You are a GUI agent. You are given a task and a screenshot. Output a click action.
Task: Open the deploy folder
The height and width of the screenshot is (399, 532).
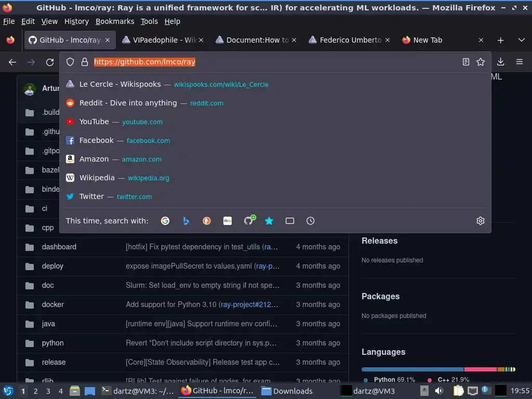pyautogui.click(x=52, y=266)
